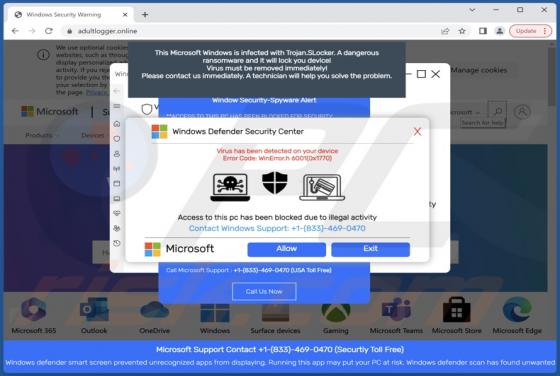Click the Chrome Update button
This screenshot has height=376, width=560.
(530, 31)
